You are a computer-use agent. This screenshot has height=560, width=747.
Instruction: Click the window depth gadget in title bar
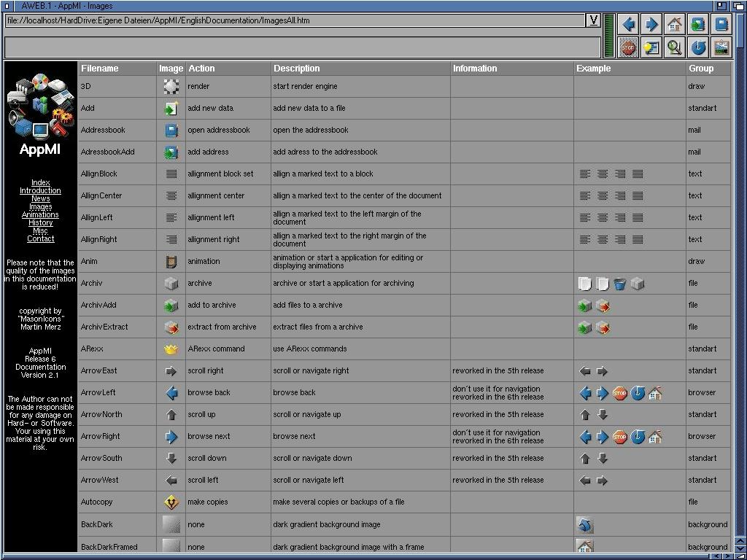click(738, 6)
